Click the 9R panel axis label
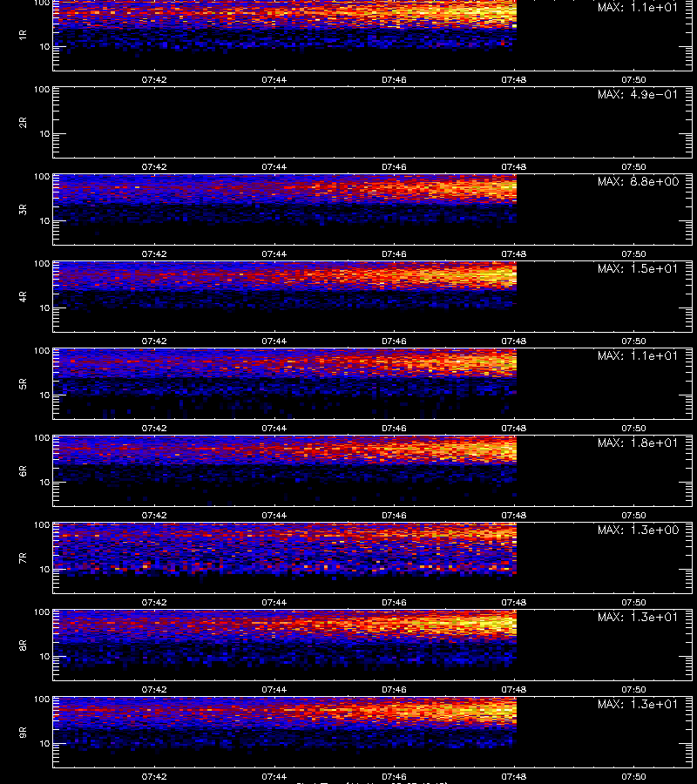This screenshot has height=784, width=697. click(x=23, y=733)
